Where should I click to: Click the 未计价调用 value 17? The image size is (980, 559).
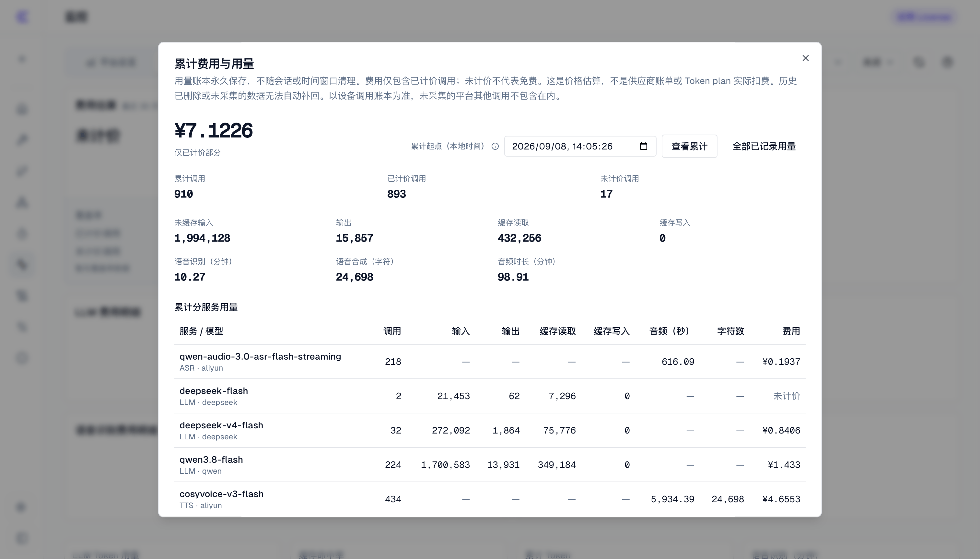click(x=606, y=194)
